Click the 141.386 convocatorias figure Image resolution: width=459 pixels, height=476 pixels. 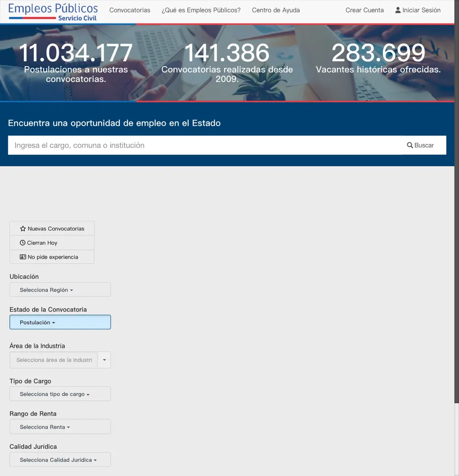click(227, 53)
